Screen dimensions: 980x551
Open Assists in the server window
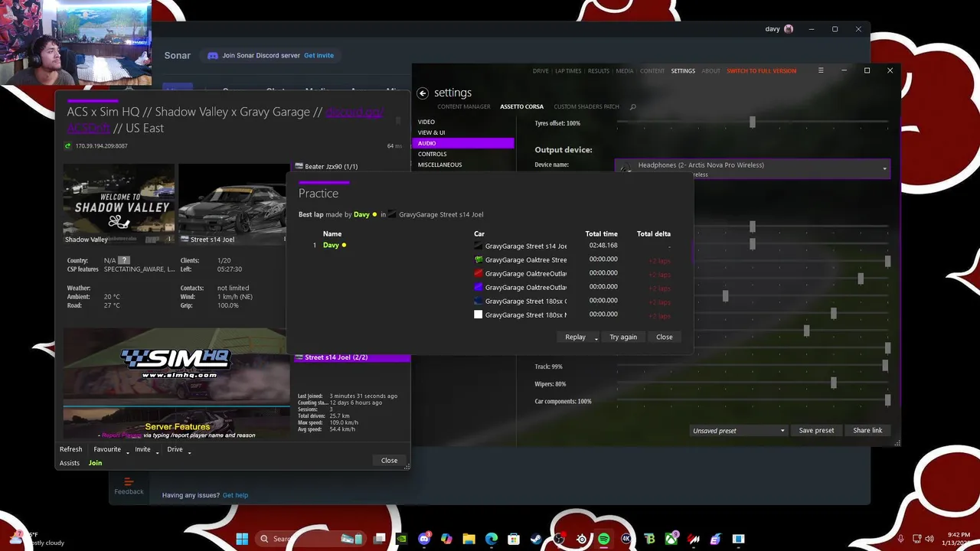(x=70, y=463)
